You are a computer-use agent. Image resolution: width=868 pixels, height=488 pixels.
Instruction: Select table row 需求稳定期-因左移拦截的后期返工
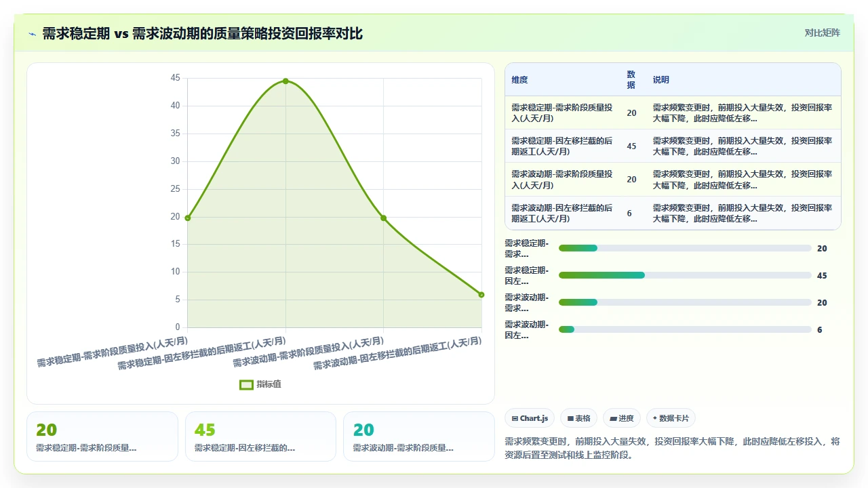673,146
